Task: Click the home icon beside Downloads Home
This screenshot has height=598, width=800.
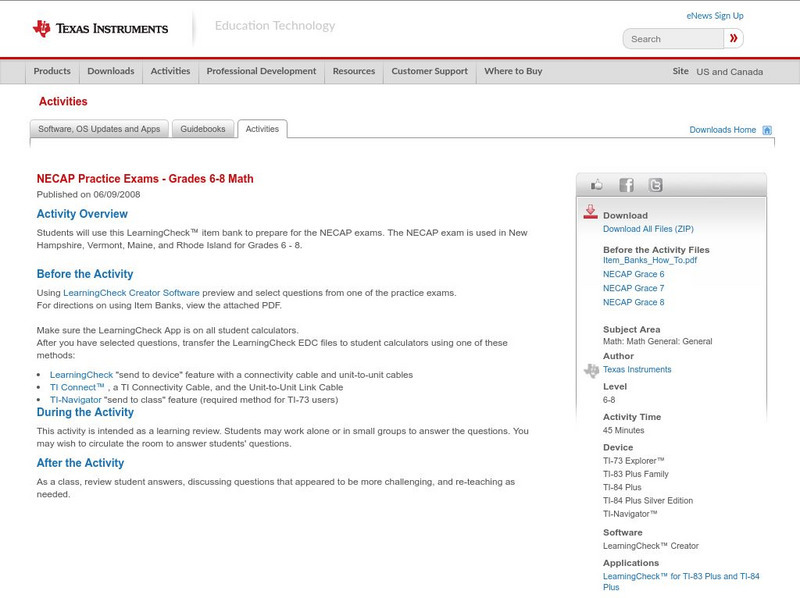Action: tap(765, 130)
